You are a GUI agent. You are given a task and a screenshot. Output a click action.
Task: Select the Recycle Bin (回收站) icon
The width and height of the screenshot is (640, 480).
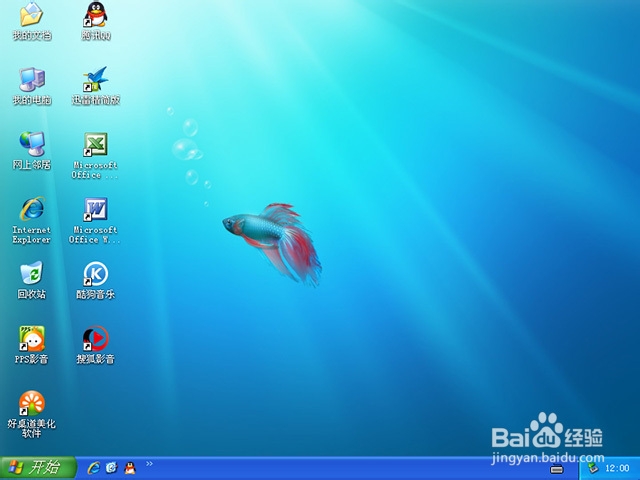coord(31,280)
